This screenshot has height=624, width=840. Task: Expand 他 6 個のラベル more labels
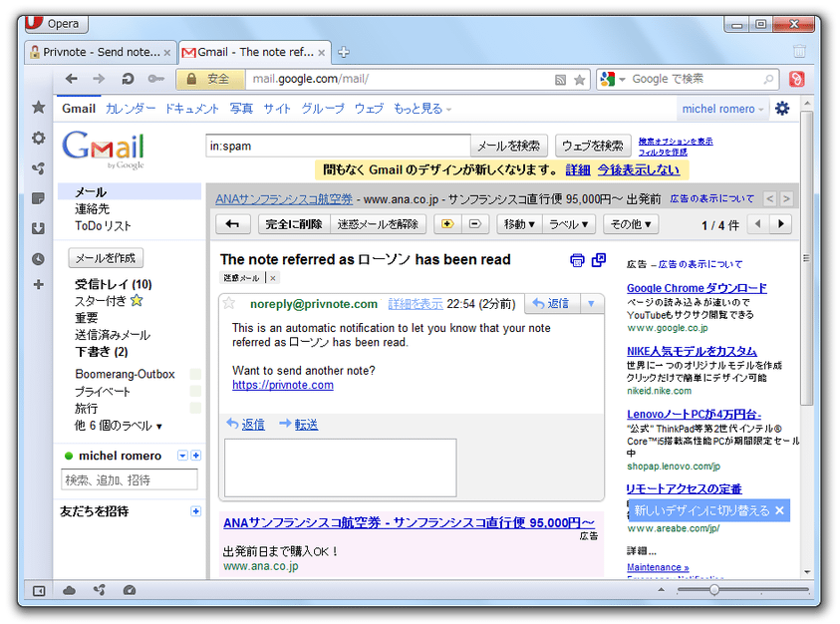pyautogui.click(x=119, y=426)
